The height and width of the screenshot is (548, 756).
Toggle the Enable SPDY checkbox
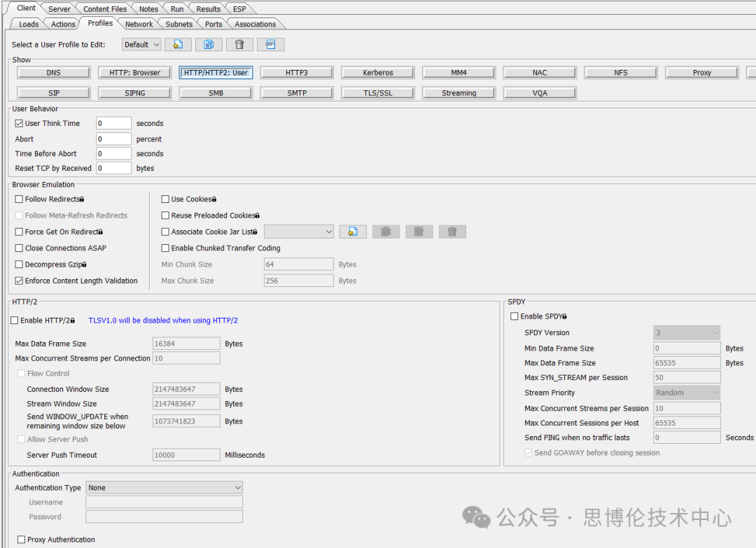point(514,316)
